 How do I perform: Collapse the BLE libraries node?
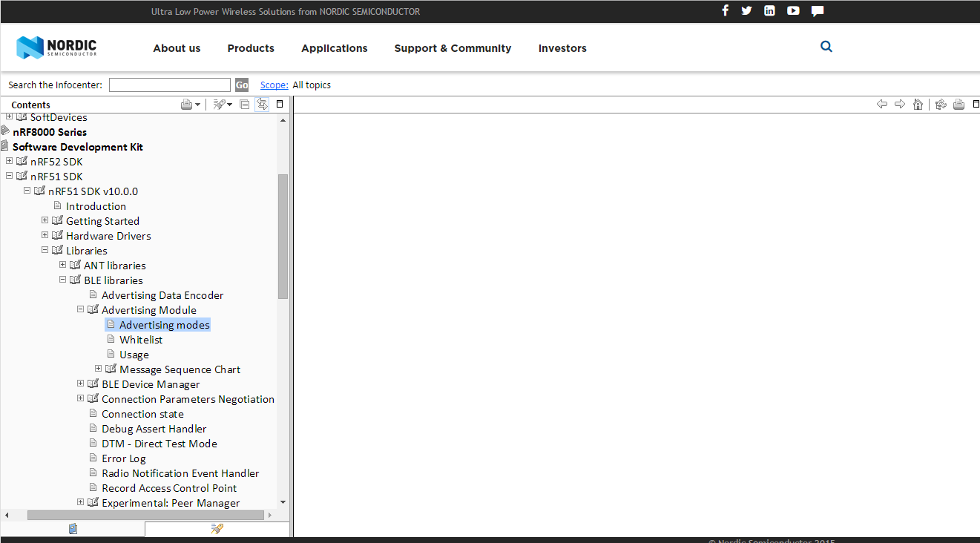(62, 280)
